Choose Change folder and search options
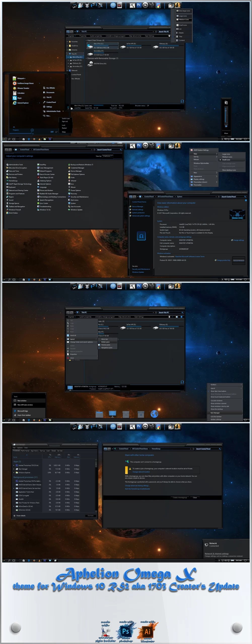This screenshot has width=252, height=644. [x=81, y=342]
